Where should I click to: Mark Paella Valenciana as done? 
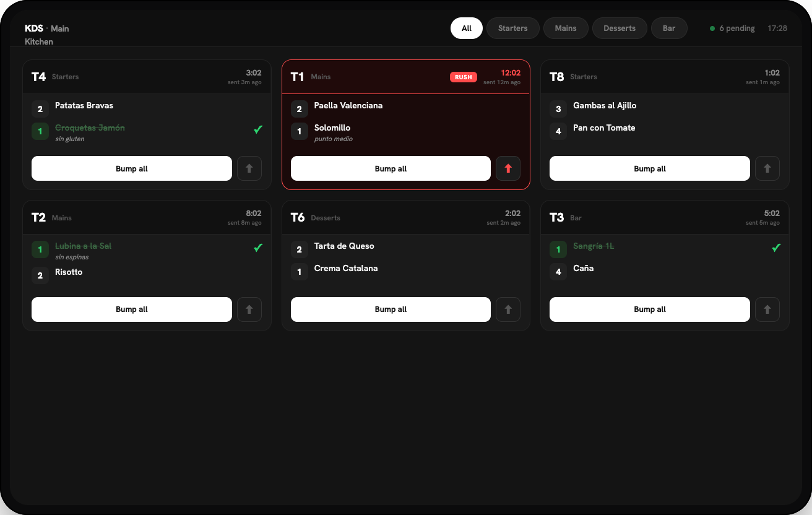(x=405, y=108)
